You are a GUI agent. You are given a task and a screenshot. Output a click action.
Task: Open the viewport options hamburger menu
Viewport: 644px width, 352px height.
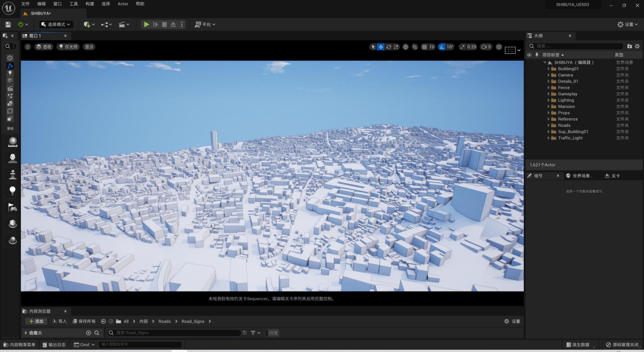(x=28, y=47)
